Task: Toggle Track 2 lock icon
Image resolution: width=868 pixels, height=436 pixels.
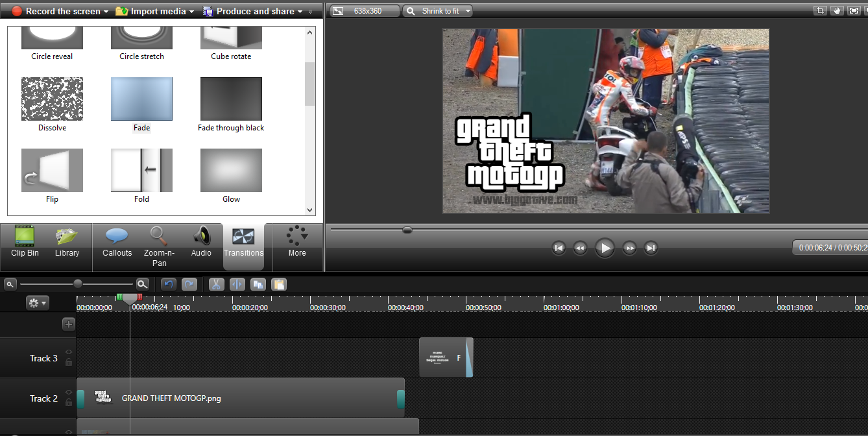Action: tap(69, 402)
